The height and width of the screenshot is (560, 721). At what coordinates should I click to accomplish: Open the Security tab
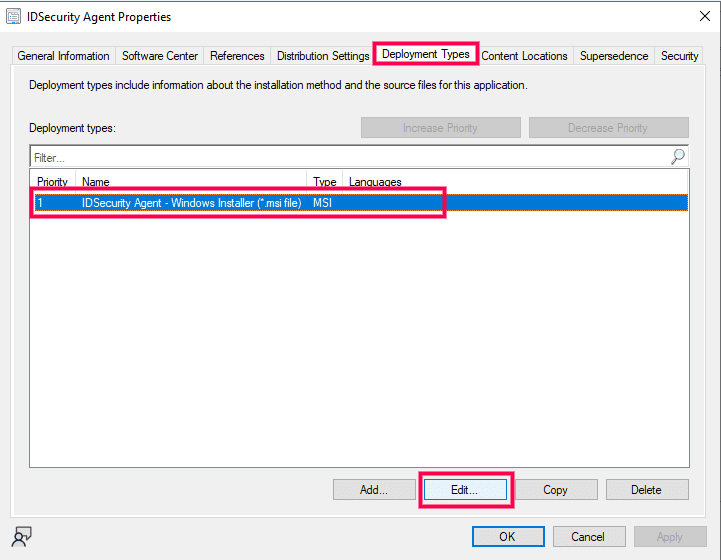[679, 56]
